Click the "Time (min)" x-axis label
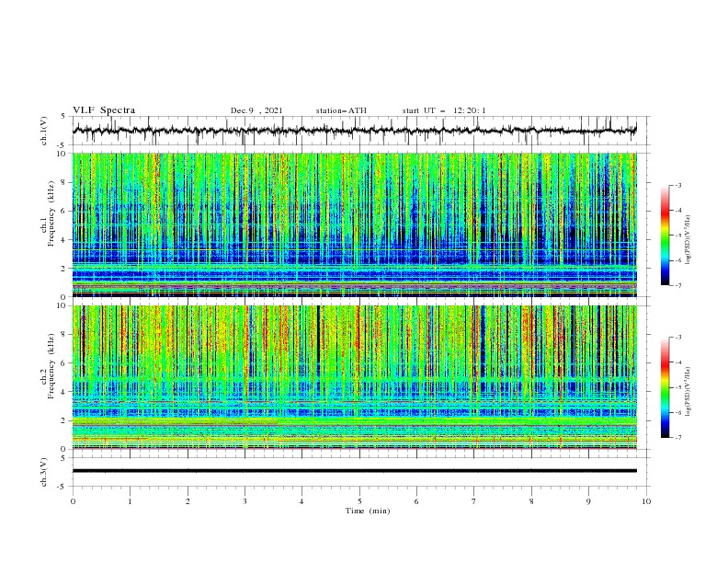The height and width of the screenshot is (563, 728). tap(368, 511)
